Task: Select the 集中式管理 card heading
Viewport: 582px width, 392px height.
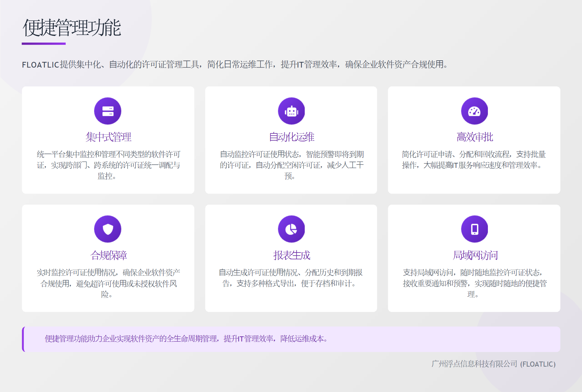Action: 108,137
